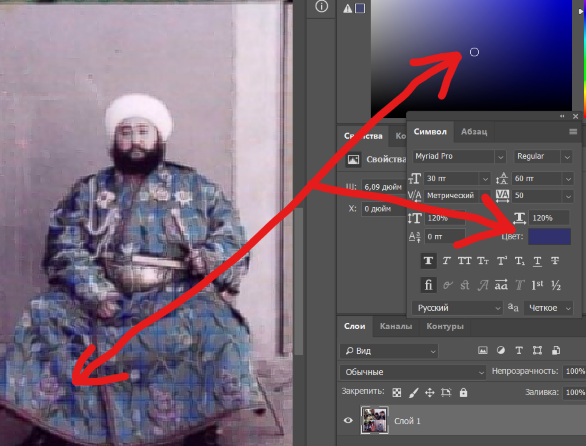Collapse Символ panel with double arrows
Image resolution: width=586 pixels, height=446 pixels.
pyautogui.click(x=562, y=117)
